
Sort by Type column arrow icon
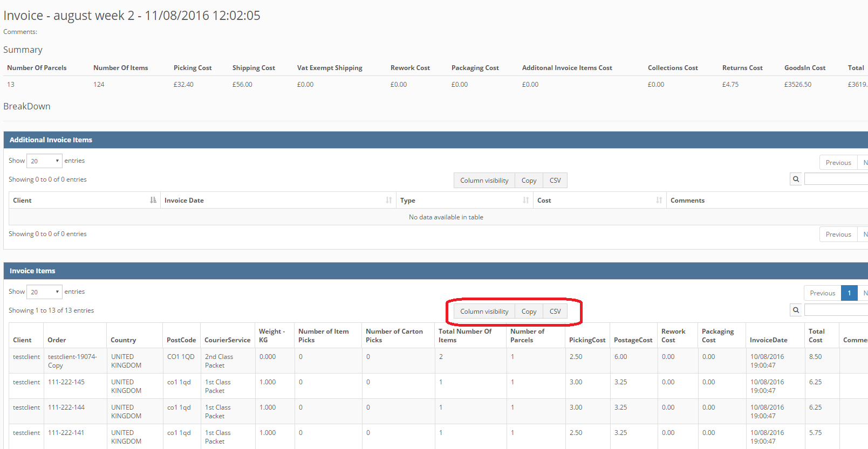(526, 200)
